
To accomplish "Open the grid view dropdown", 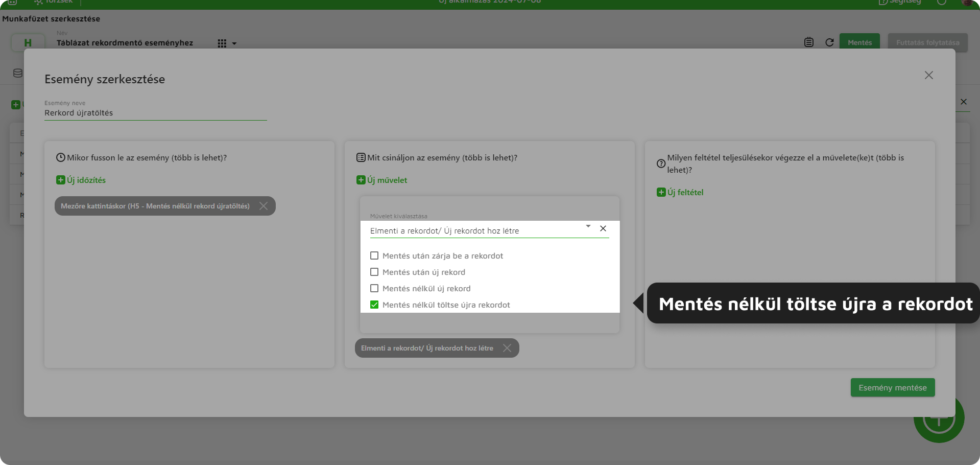I will click(x=227, y=43).
